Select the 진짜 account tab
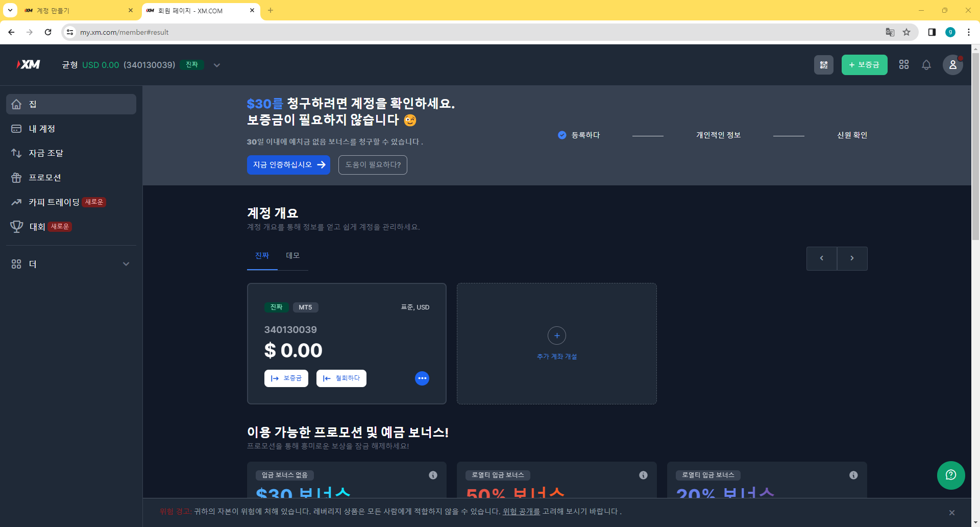The image size is (980, 527). (x=262, y=255)
